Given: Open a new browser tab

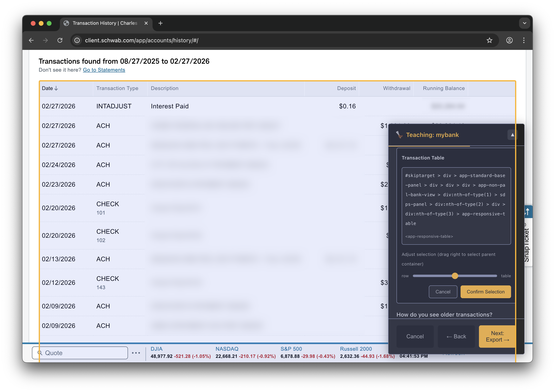Looking at the screenshot, I should click(x=160, y=23).
